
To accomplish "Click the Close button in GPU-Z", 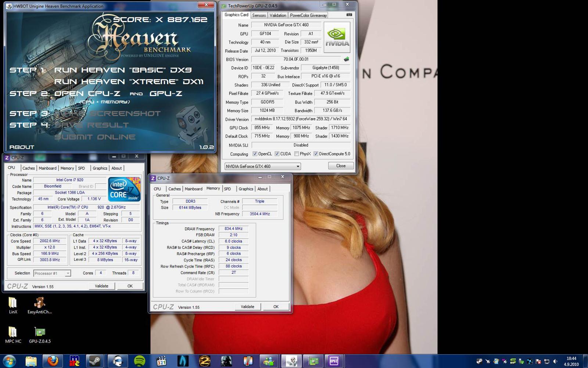I will 341,166.
